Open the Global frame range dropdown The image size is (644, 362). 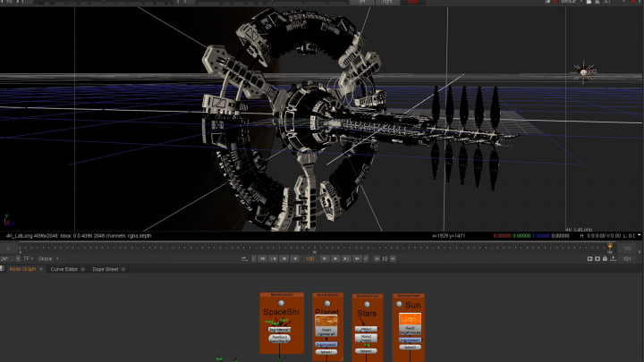[47, 258]
